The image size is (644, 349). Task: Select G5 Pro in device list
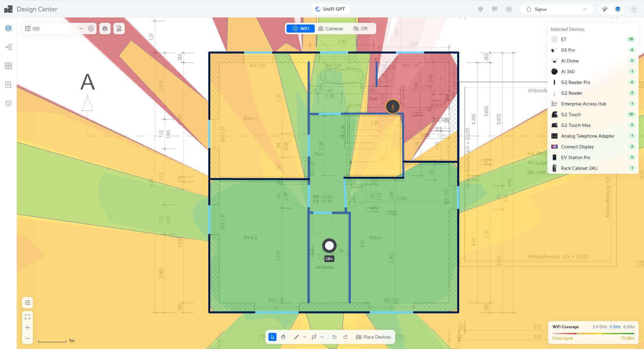click(x=593, y=50)
